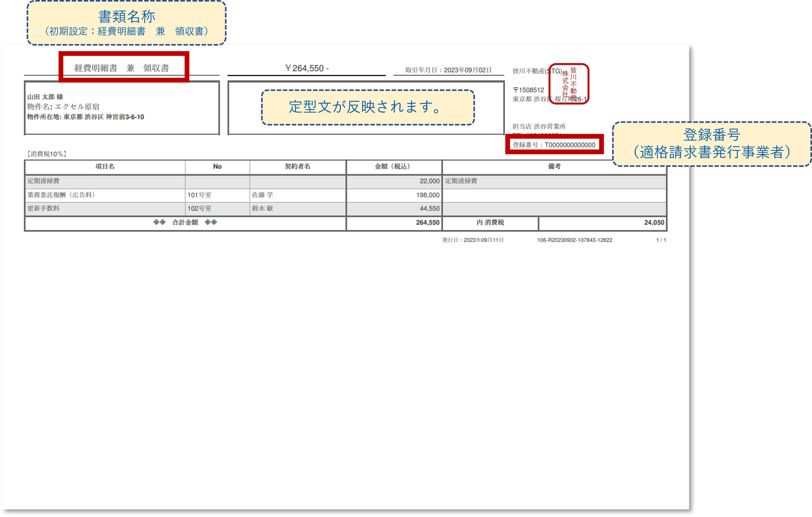The width and height of the screenshot is (812, 517).
Task: Select the document number 106-R20230902-107843-12822
Action: point(575,240)
